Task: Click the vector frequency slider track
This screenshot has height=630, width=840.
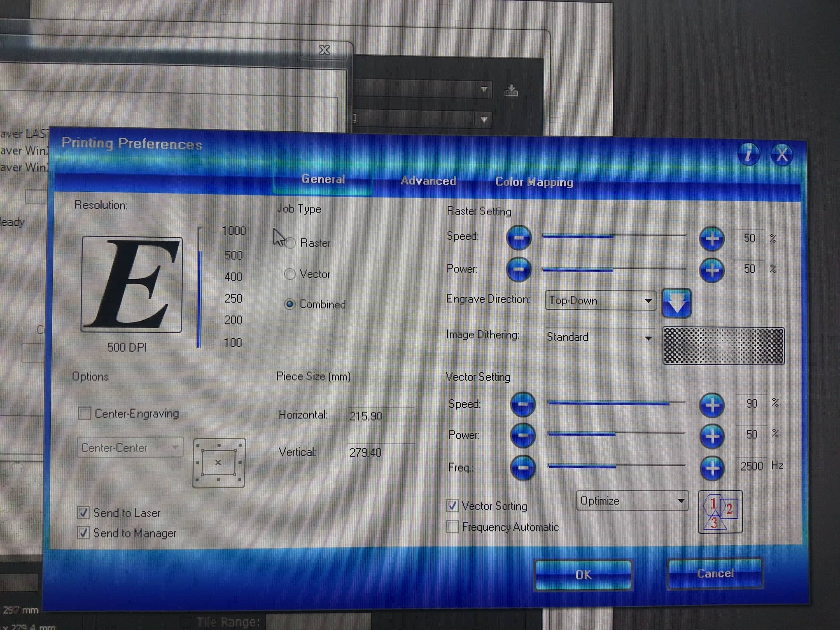Action: 616,466
